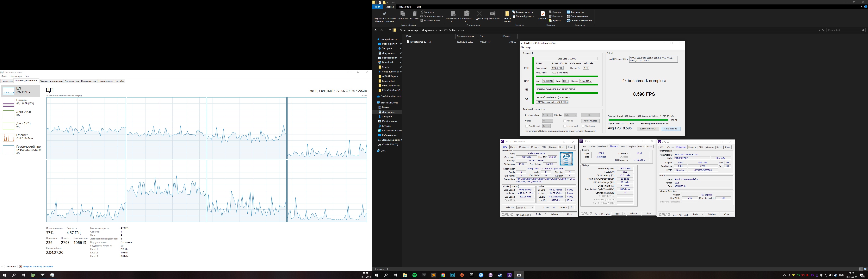
Task: Click the Windows Start button on right taskbar
Action: pyautogui.click(x=377, y=275)
